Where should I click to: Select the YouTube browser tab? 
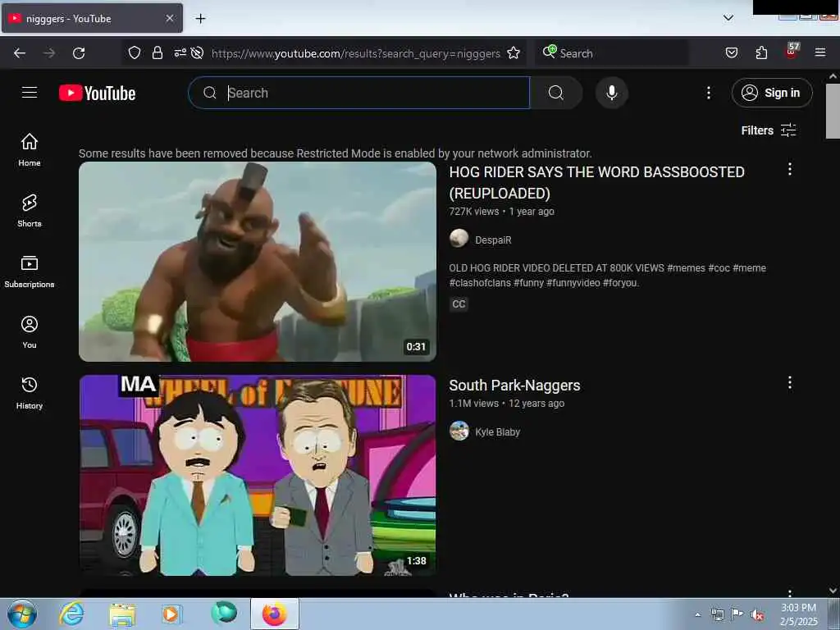(x=92, y=18)
